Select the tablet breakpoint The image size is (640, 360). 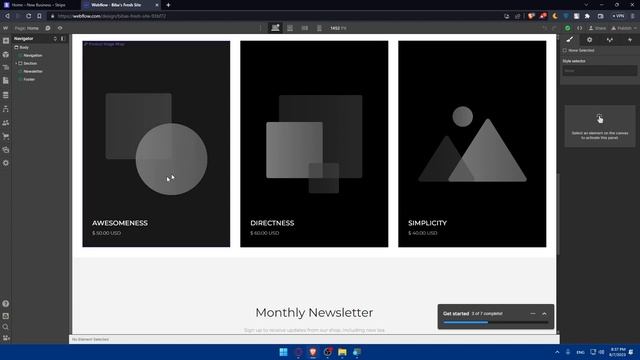click(290, 28)
